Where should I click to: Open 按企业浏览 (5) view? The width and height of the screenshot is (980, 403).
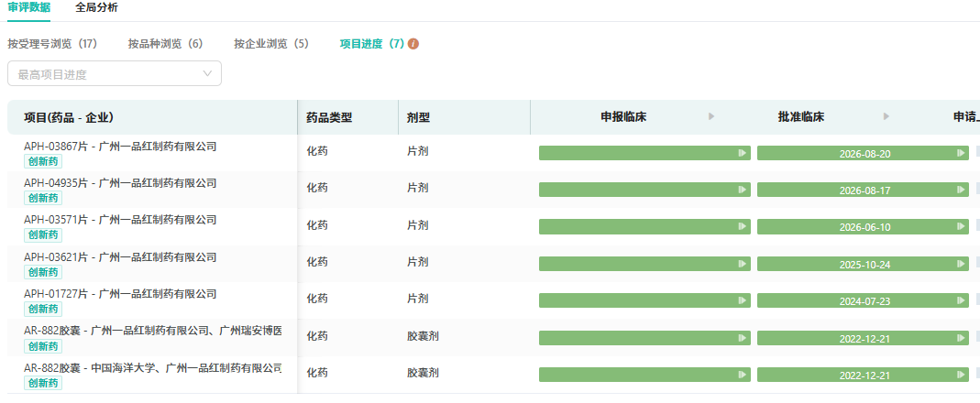point(271,44)
